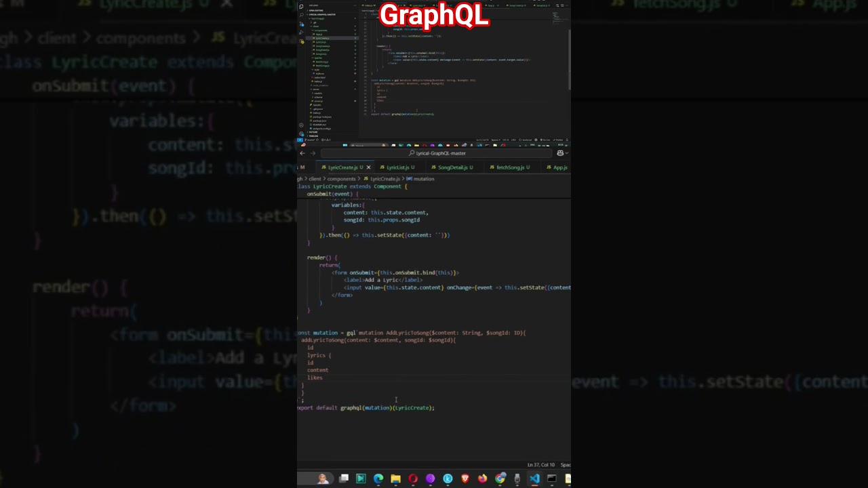Image resolution: width=868 pixels, height=488 pixels.
Task: Launch Microsoft Edge from the taskbar
Action: coord(378,479)
